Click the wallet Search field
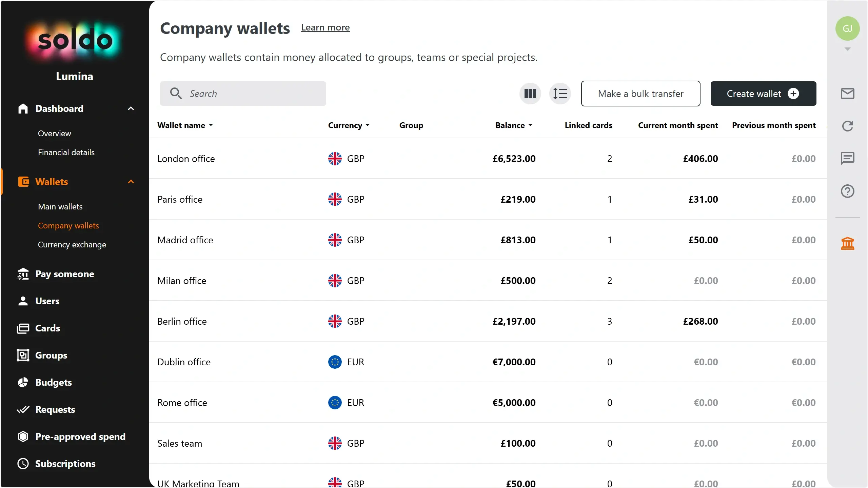Screen dimensions: 868x488 coord(251,94)
